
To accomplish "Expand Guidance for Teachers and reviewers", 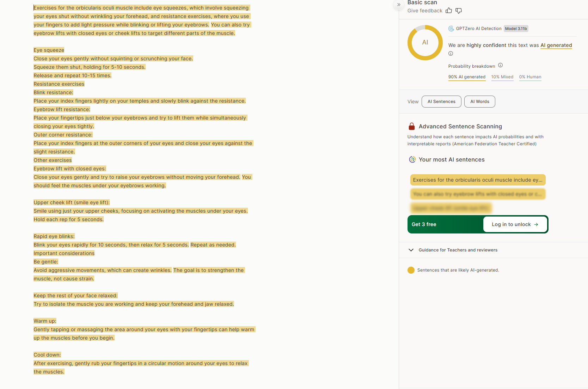I will pos(411,250).
